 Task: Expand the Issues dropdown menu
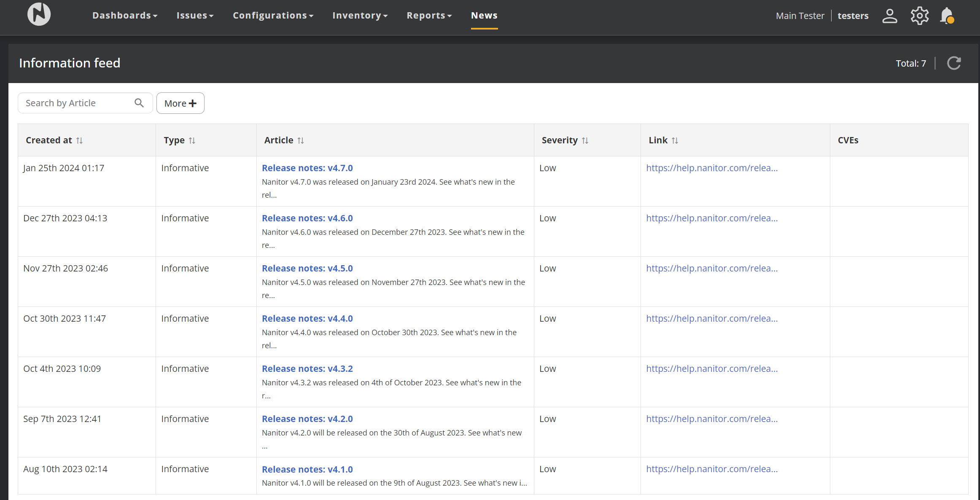[195, 16]
